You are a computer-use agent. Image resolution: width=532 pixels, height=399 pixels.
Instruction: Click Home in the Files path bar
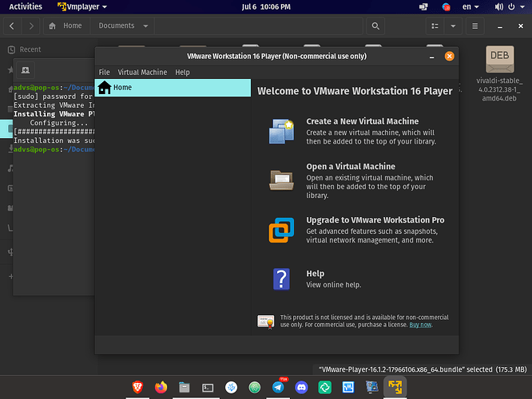66,26
